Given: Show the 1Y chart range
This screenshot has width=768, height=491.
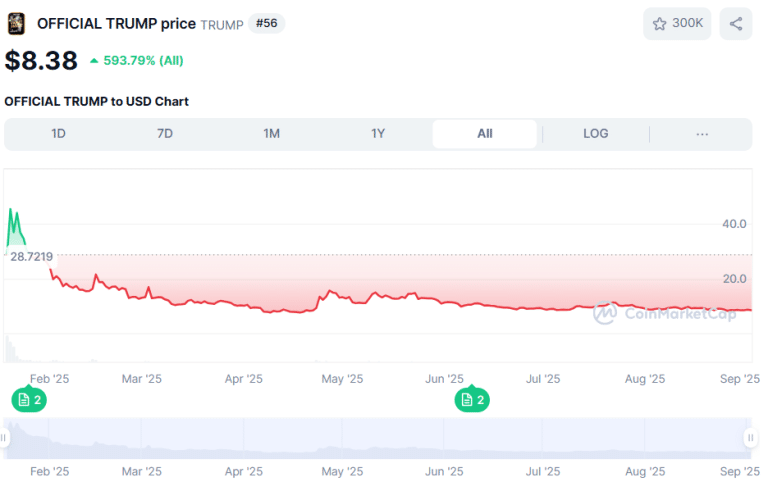Looking at the screenshot, I should pyautogui.click(x=378, y=134).
